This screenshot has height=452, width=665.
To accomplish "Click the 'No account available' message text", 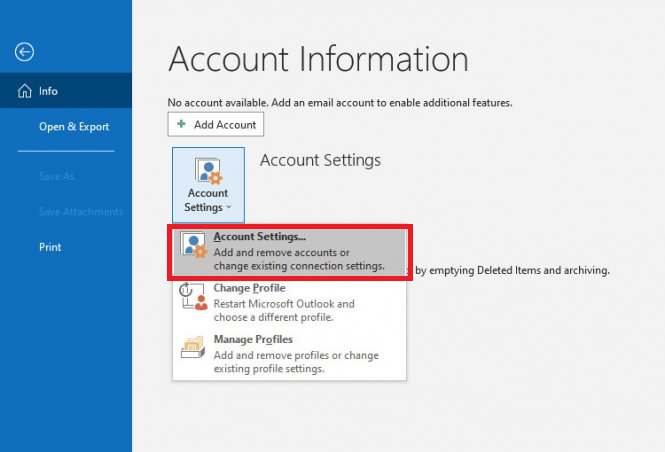I will pos(340,102).
